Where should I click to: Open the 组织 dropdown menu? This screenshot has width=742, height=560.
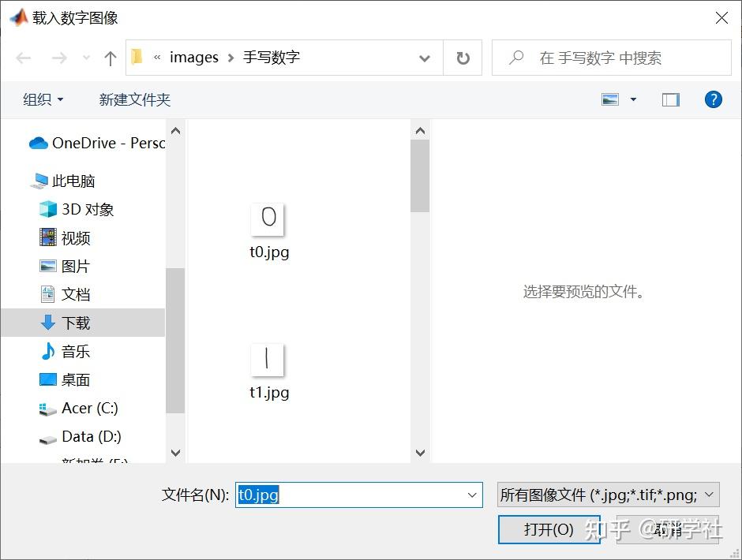coord(41,99)
